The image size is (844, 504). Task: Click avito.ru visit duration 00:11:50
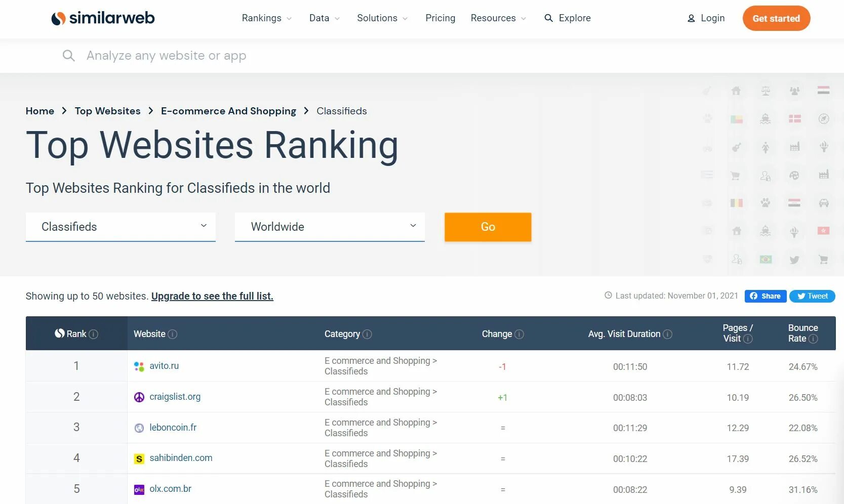point(630,367)
